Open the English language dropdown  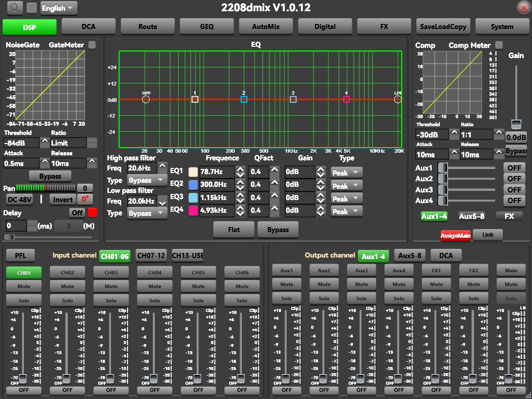[59, 8]
